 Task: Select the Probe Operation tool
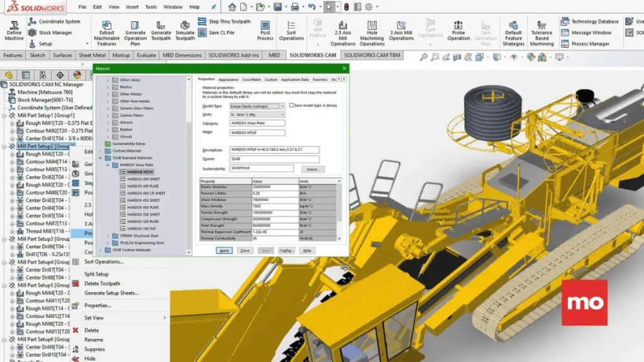[458, 25]
